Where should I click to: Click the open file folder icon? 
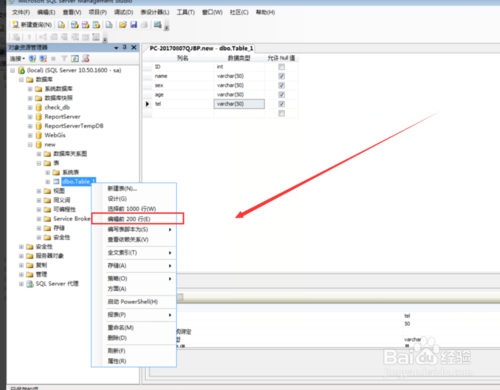123,25
